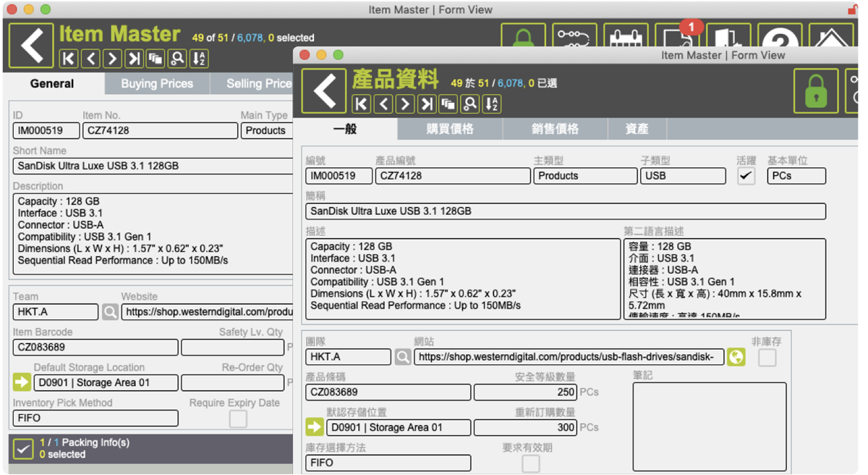This screenshot has height=475, width=868.
Task: Open the 庫存選擇方法 dropdown showing FIFO
Action: point(388,463)
